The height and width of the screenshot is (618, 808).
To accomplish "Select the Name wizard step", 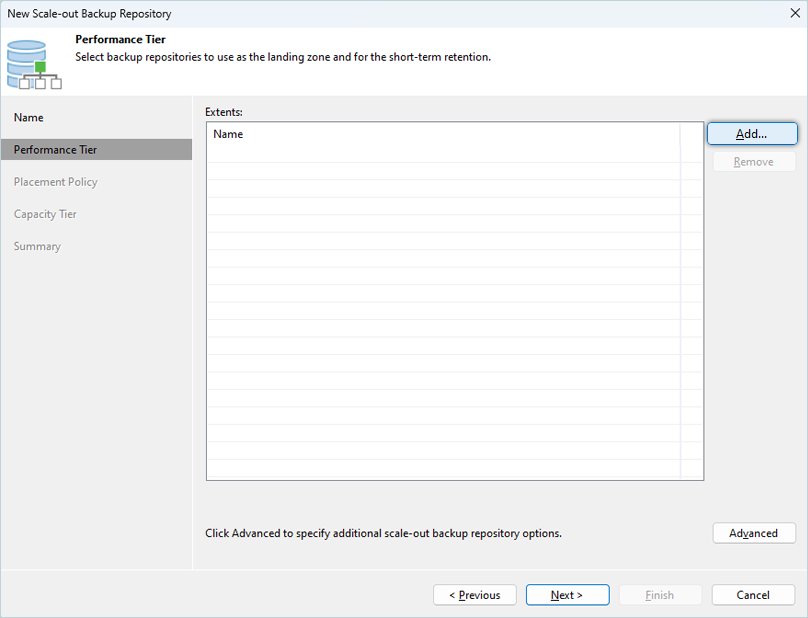I will point(29,118).
